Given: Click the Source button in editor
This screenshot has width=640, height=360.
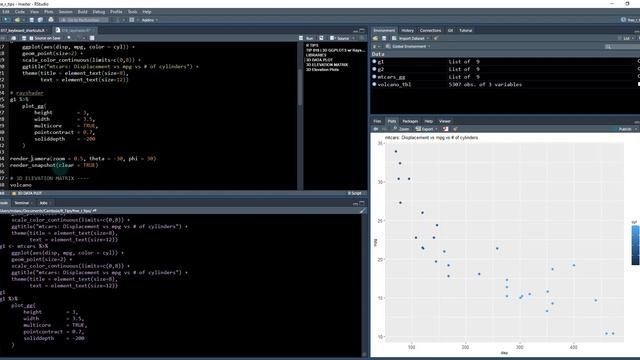Looking at the screenshot, I should [340, 38].
